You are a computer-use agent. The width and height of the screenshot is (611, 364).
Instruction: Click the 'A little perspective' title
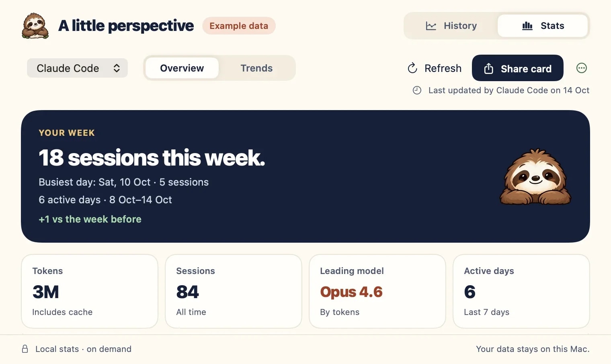(126, 26)
